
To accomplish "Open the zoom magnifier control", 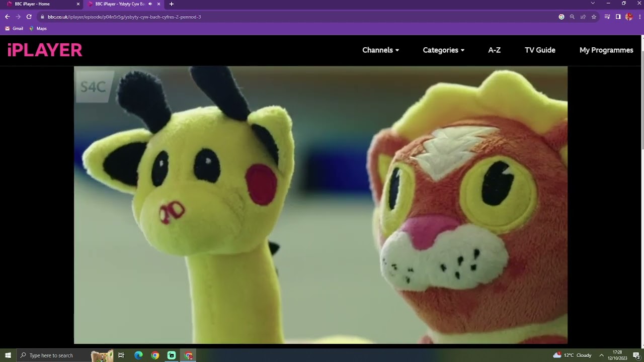I will click(572, 17).
